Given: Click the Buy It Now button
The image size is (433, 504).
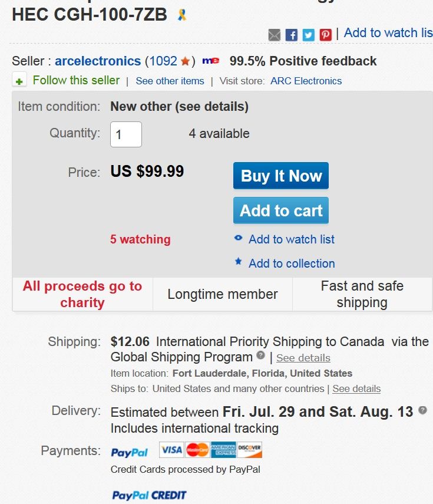Looking at the screenshot, I should pyautogui.click(x=281, y=176).
